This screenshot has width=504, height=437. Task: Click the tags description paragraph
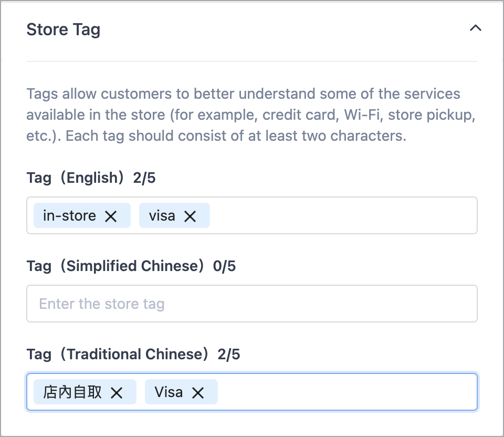(251, 115)
